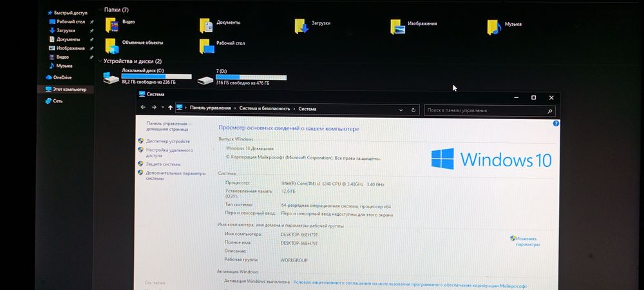Click the 316 ГБ свободно из 476 ГБ text
Viewport: 644px width, 290px height.
[242, 83]
